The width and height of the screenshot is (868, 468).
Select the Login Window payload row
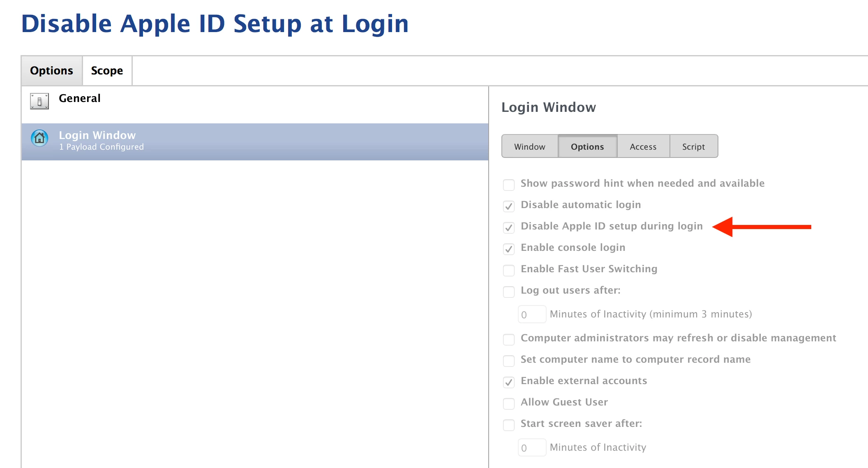click(x=255, y=141)
